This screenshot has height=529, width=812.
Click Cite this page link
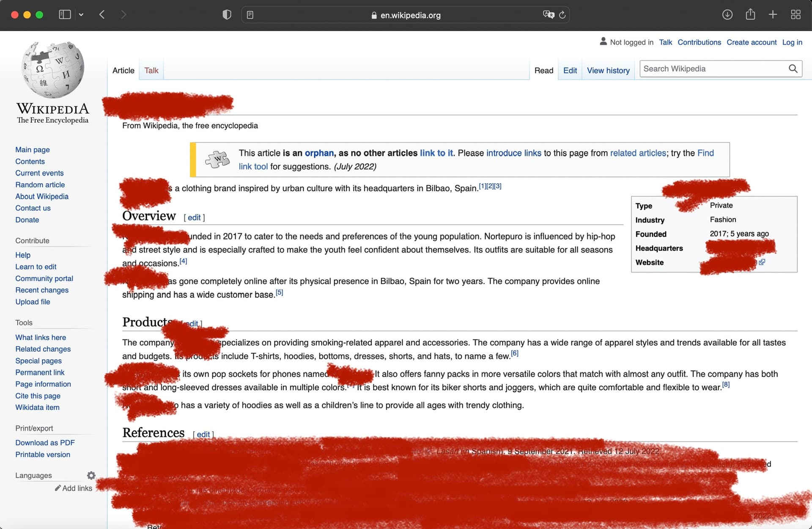pos(38,396)
